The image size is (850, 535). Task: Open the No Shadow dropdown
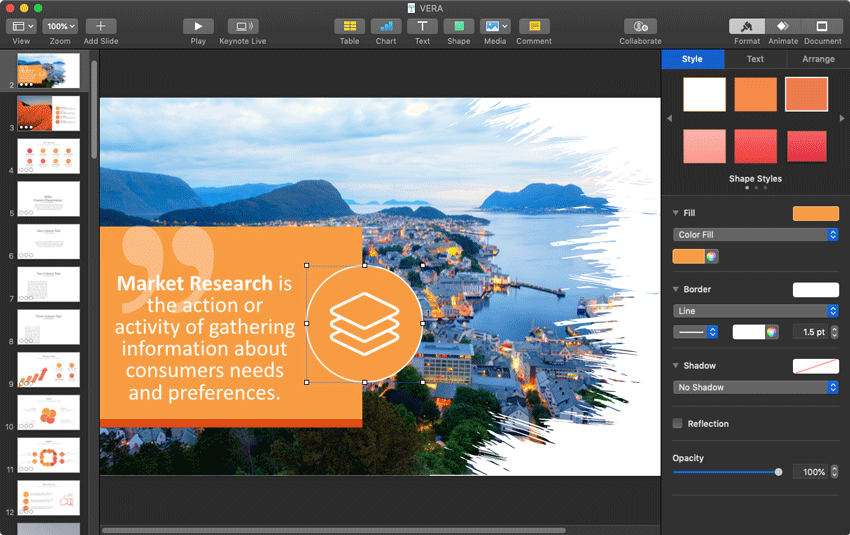click(x=756, y=387)
